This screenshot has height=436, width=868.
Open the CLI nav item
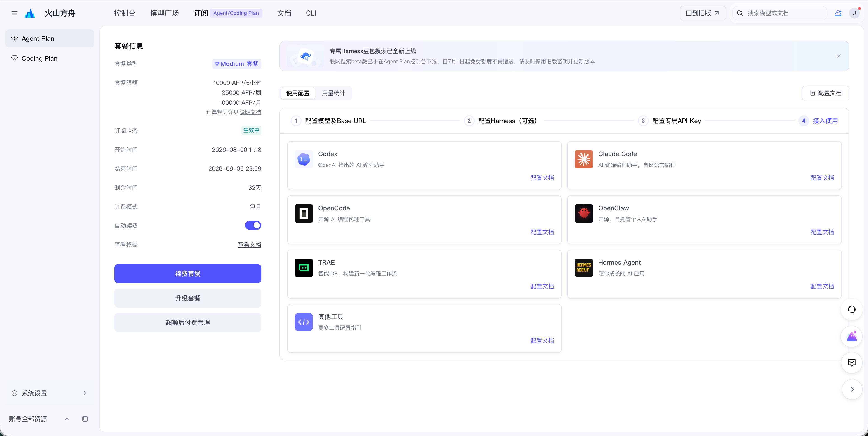[x=311, y=13]
